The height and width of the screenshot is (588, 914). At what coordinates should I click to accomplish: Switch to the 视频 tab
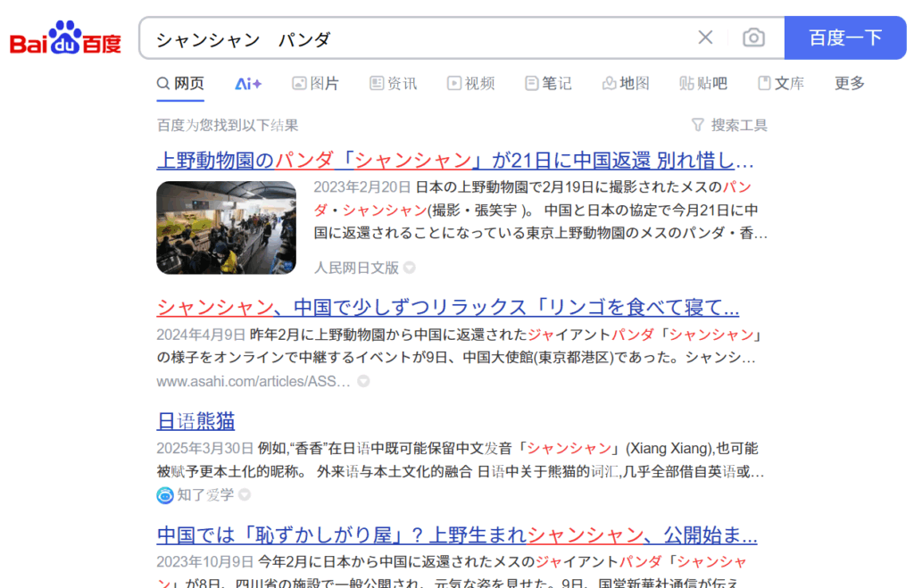470,83
